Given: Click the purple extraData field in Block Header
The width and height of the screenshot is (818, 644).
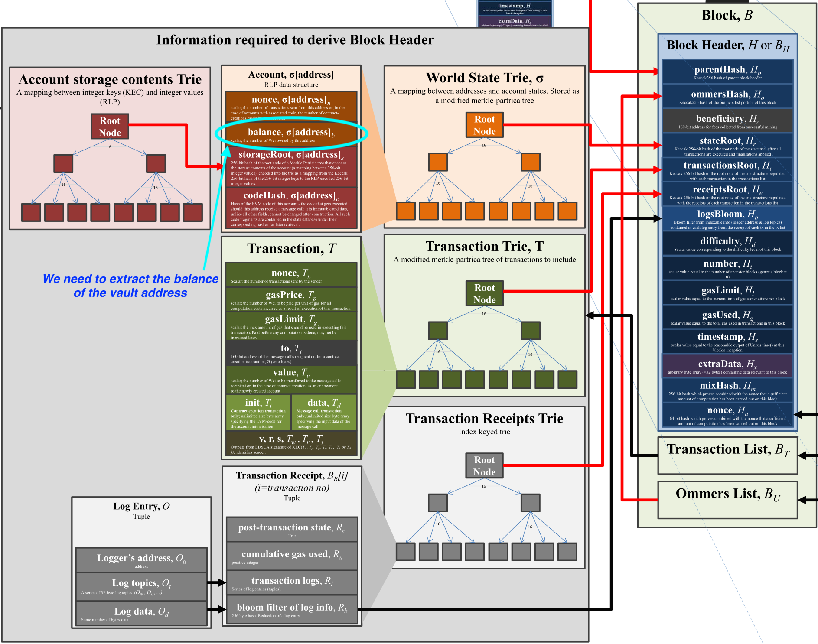Looking at the screenshot, I should tap(727, 366).
